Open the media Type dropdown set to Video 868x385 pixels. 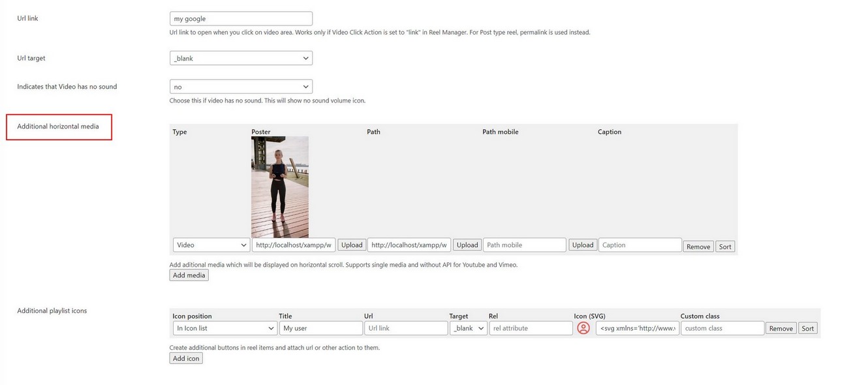(211, 245)
